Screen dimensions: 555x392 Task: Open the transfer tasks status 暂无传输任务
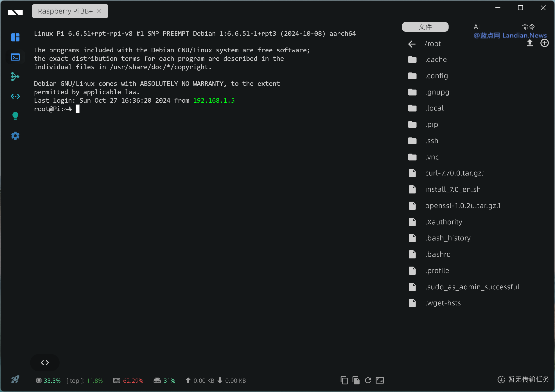(523, 380)
